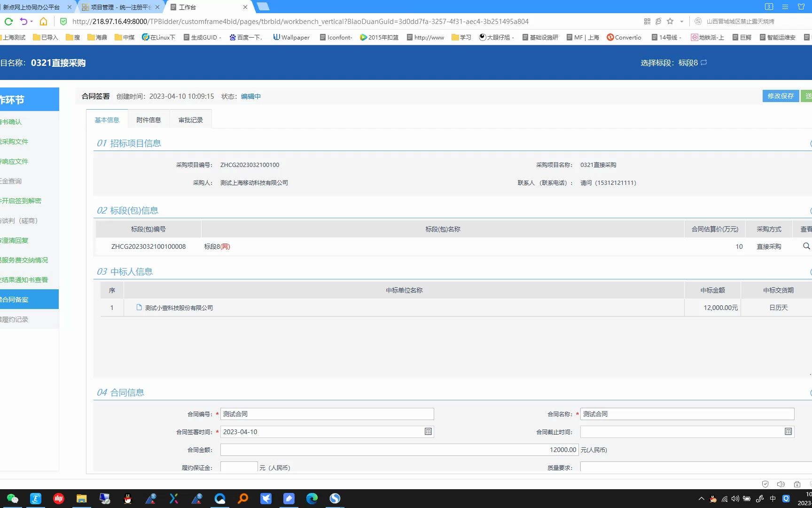Open the 澄清回复 sidebar item
This screenshot has width=812, height=508.
tap(29, 240)
